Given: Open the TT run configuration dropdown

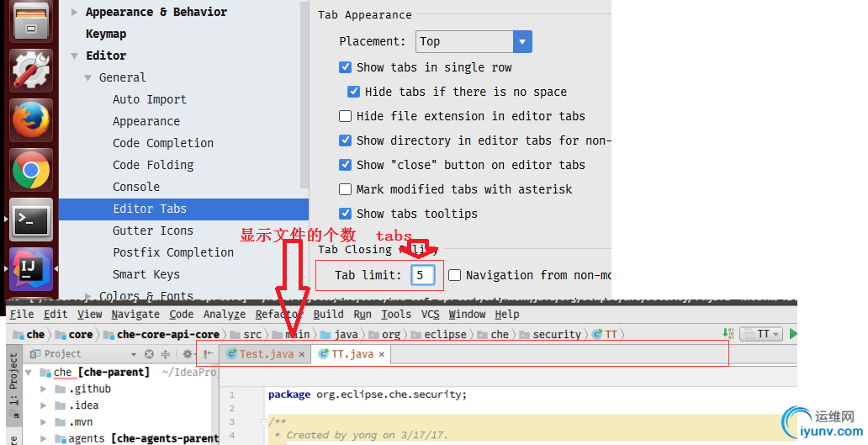Looking at the screenshot, I should (x=761, y=334).
